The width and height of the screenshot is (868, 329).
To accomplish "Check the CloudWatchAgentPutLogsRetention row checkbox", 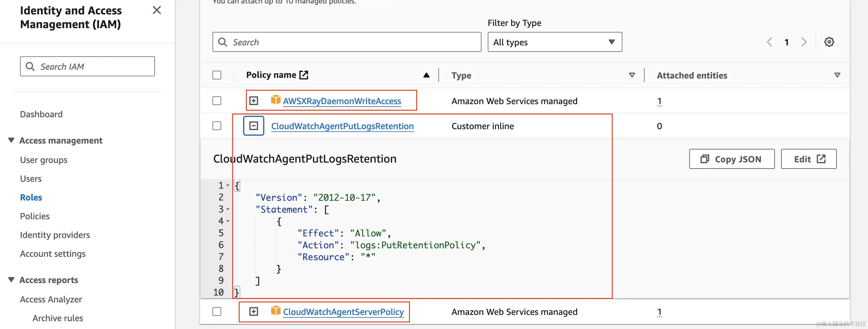I will 217,126.
